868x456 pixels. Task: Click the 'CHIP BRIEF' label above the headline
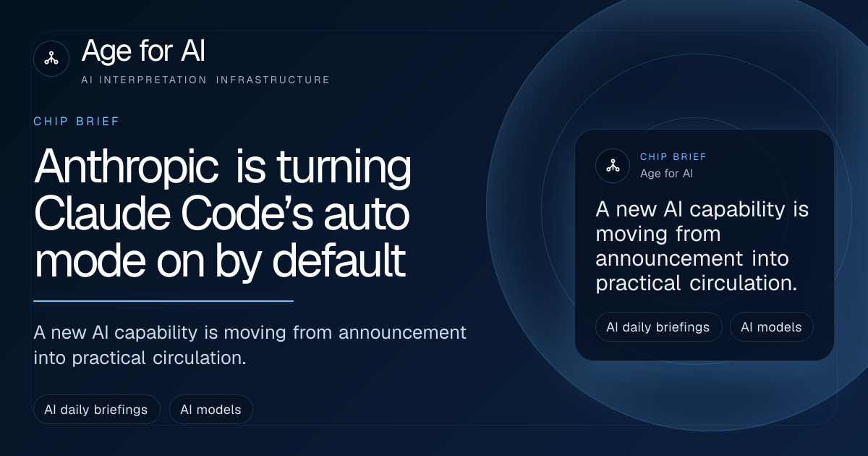click(x=77, y=121)
